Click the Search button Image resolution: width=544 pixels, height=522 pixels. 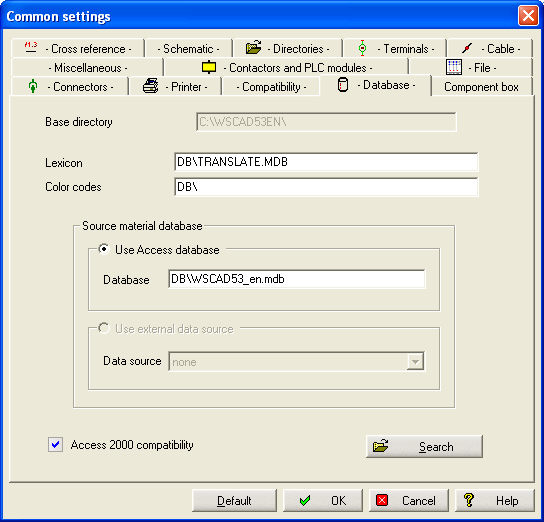tap(424, 446)
